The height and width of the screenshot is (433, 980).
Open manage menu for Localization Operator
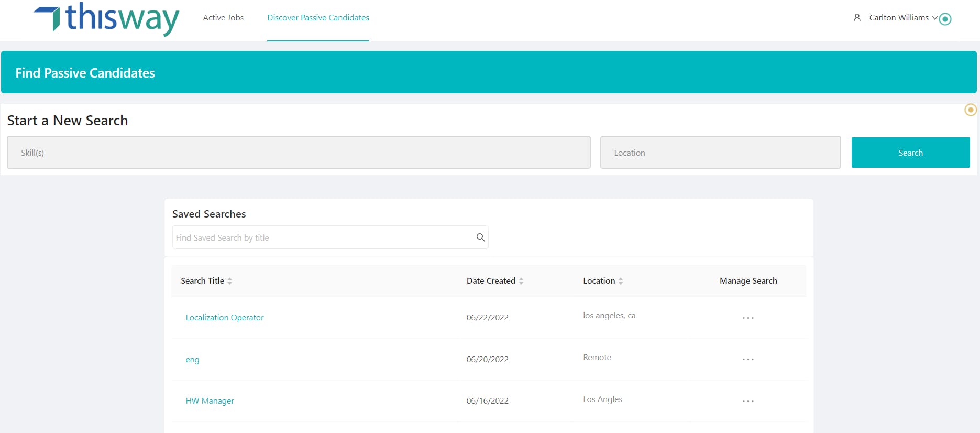click(x=748, y=318)
